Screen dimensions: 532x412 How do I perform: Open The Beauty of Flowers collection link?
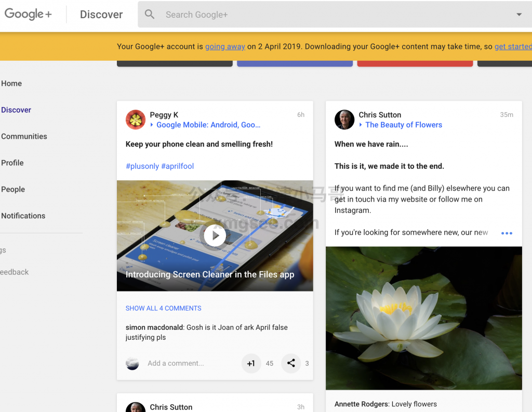[403, 125]
